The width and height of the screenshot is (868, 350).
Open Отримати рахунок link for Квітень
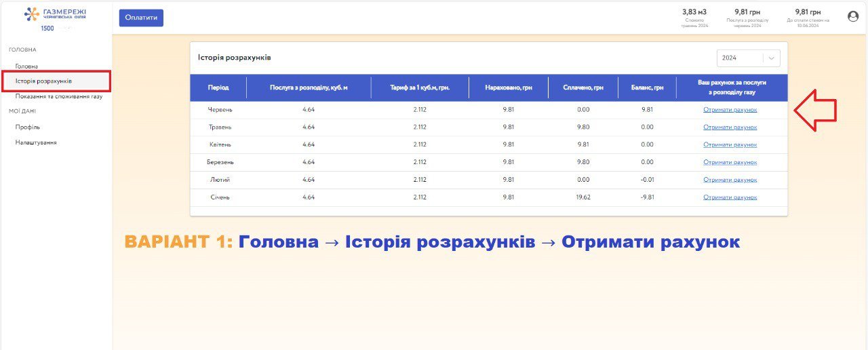point(730,144)
